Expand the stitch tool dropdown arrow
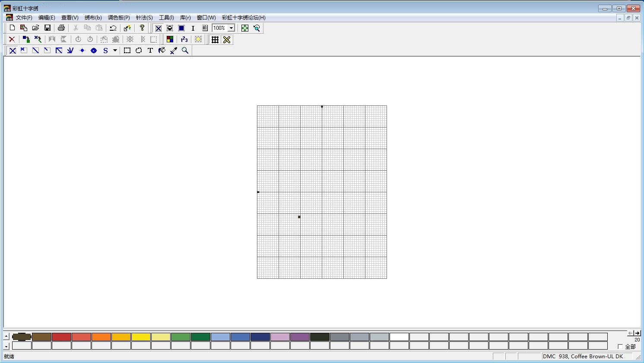Viewport: 644px width, 363px height. pos(115,51)
